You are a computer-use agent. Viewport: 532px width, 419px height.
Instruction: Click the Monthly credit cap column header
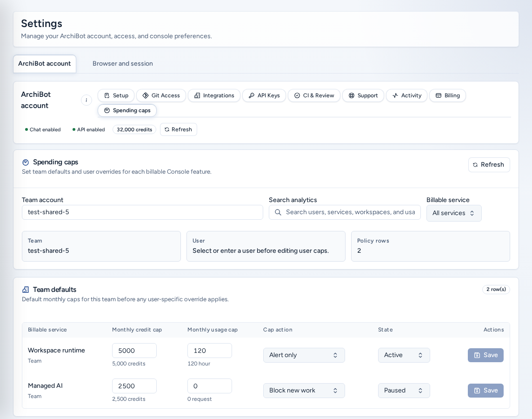pos(137,330)
